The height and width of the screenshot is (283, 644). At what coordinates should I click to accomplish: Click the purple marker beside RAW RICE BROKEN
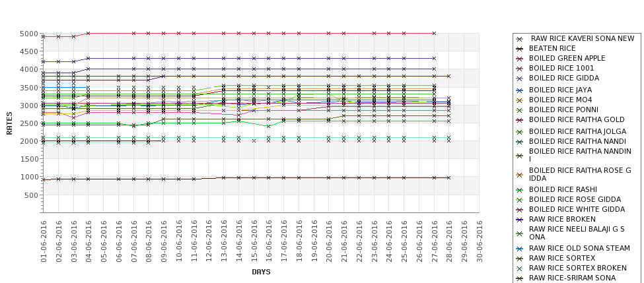[520, 220]
